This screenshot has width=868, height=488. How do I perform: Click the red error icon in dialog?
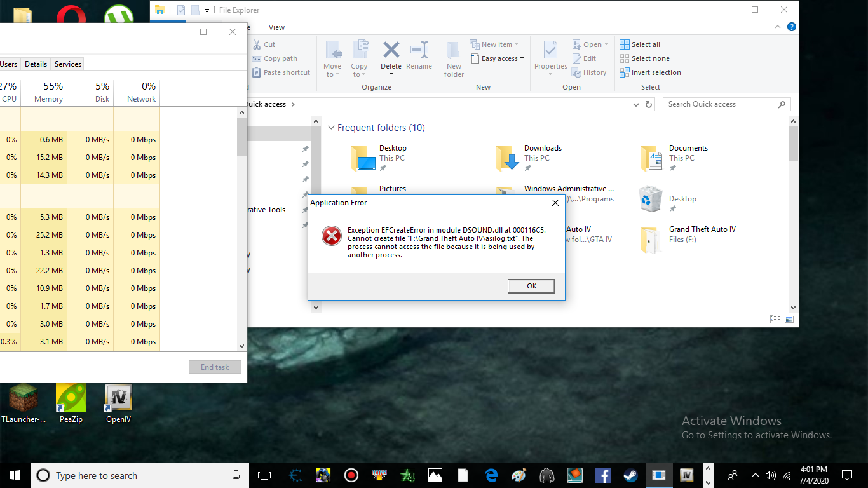click(x=331, y=236)
